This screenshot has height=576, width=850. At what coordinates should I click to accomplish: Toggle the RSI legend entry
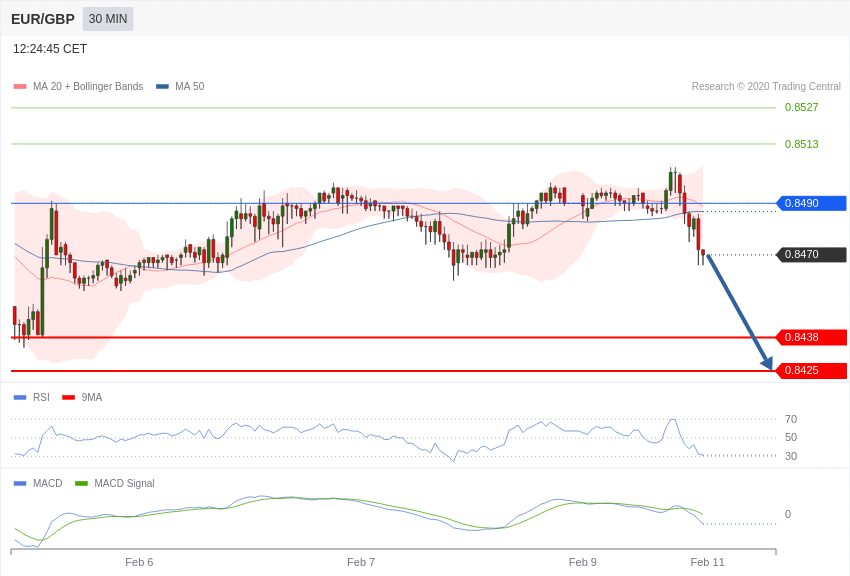click(x=31, y=397)
